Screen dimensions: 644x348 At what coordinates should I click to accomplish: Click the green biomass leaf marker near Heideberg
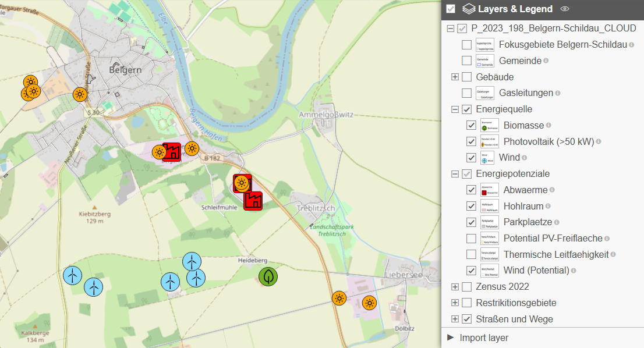coord(268,276)
